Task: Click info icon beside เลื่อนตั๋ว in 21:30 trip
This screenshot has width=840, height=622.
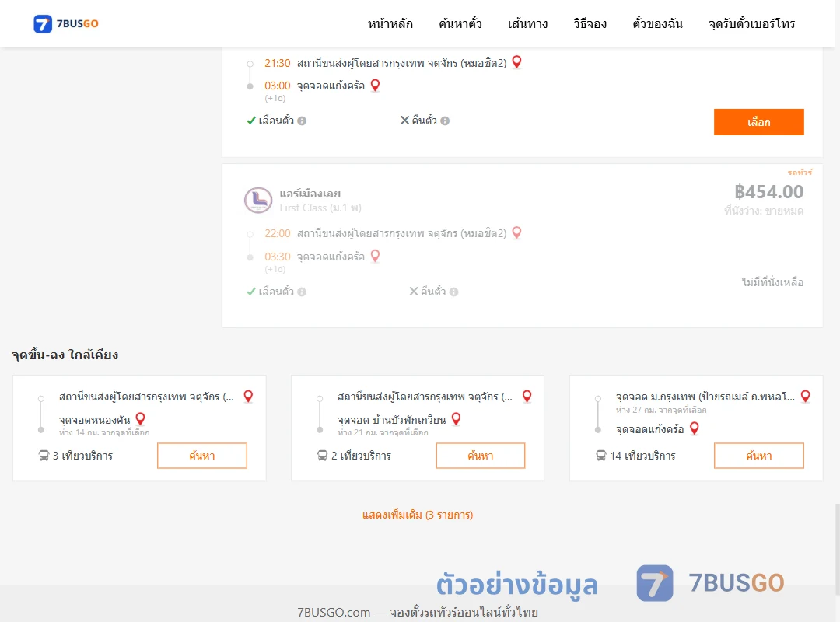Action: pyautogui.click(x=302, y=121)
